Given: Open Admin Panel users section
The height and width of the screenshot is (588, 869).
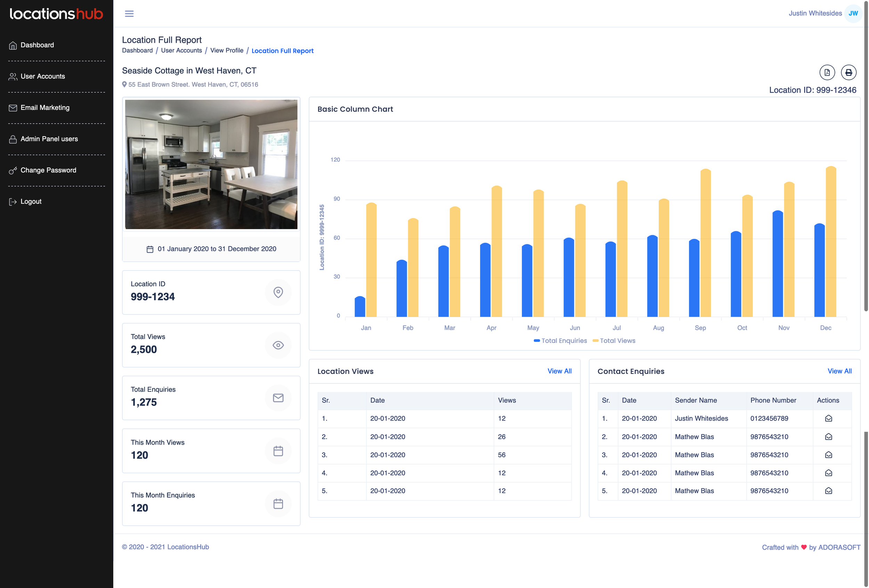Looking at the screenshot, I should click(x=49, y=139).
